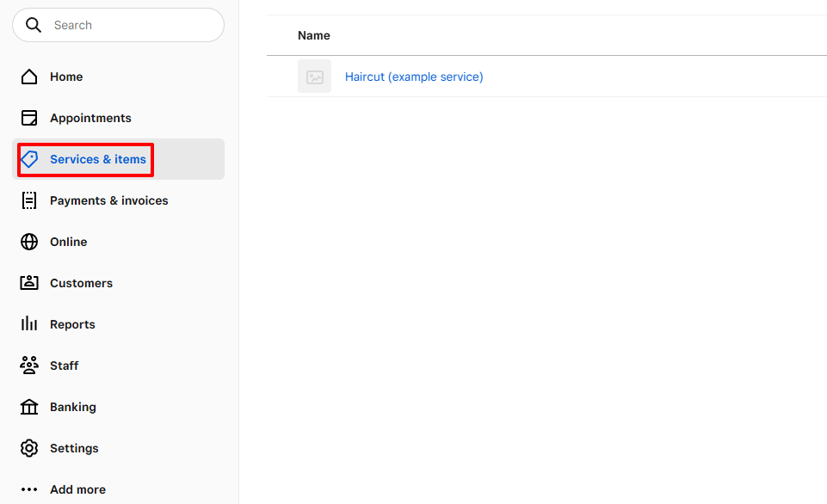This screenshot has height=504, width=827.
Task: Navigate to Banking section label
Action: click(x=73, y=407)
